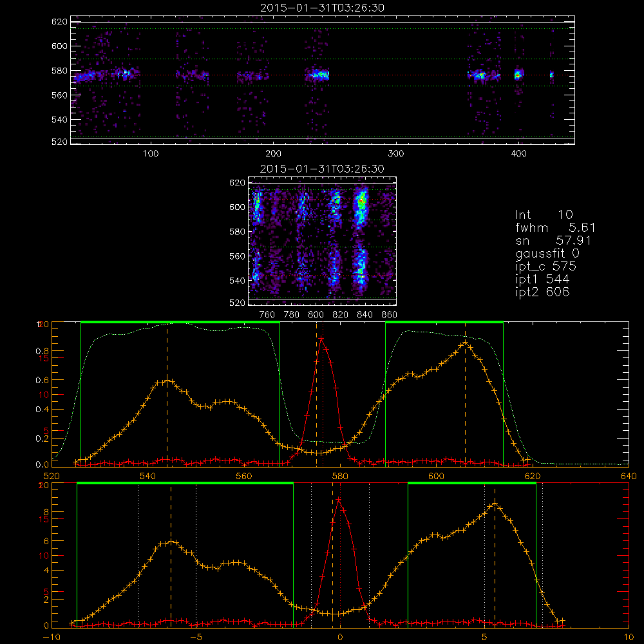Select the 'ipt2 606' readout
This screenshot has height=644, width=644.
[x=542, y=292]
